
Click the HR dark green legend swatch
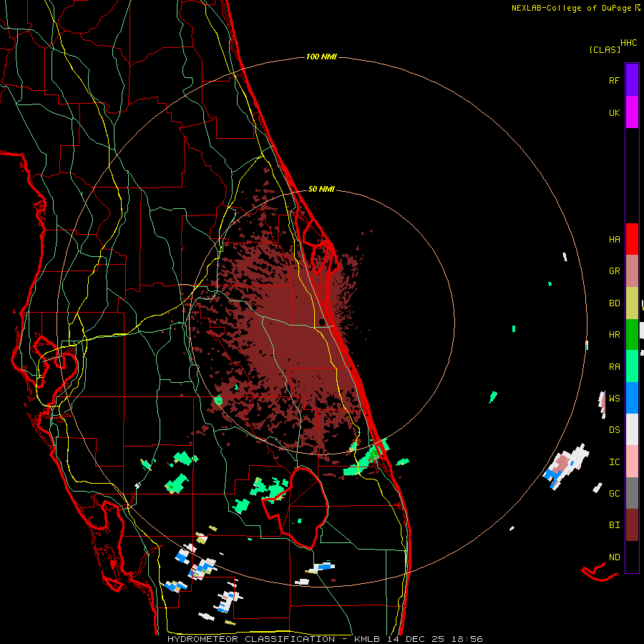pos(632,335)
